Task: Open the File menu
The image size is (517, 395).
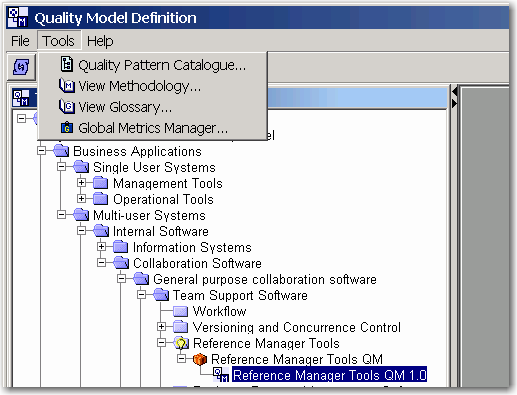Action: pos(20,41)
